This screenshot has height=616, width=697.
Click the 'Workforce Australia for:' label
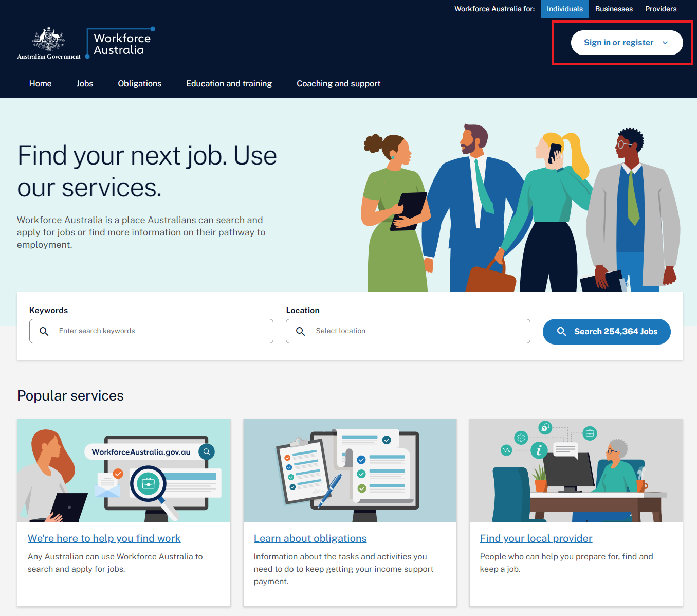(494, 9)
